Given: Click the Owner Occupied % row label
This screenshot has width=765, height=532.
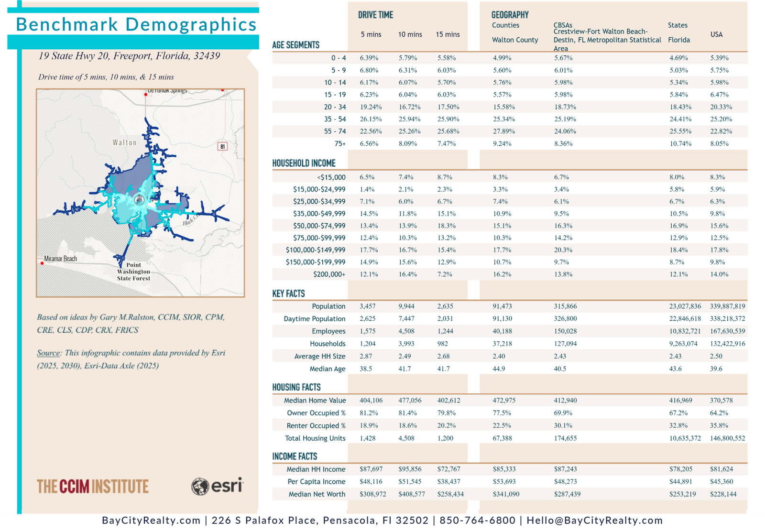Looking at the screenshot, I should pyautogui.click(x=316, y=413).
